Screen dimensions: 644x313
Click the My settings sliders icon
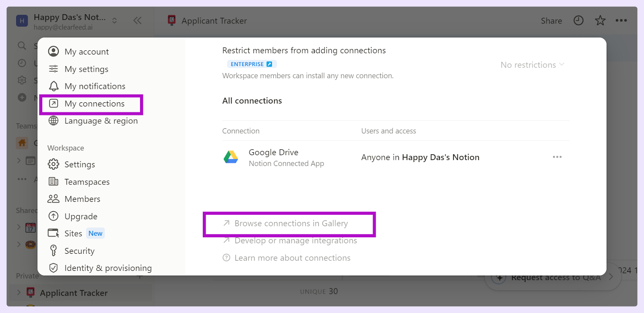54,69
